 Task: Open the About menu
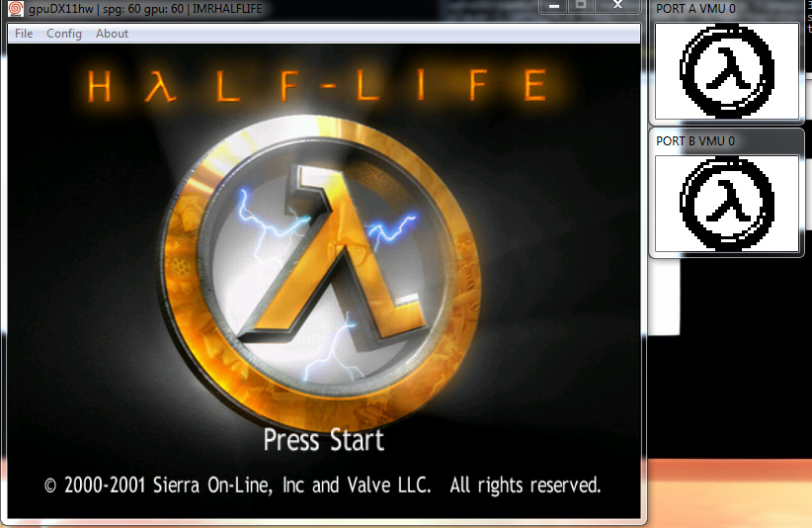point(112,34)
